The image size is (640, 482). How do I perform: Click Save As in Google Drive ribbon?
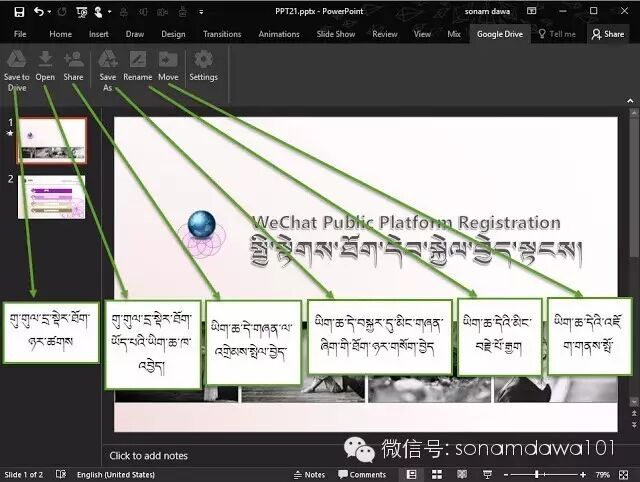point(108,70)
